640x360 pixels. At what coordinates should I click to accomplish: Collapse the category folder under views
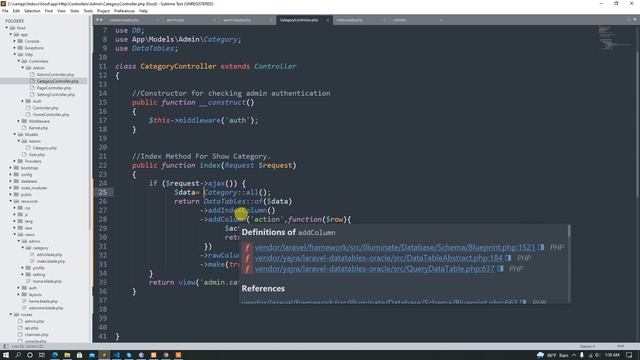coord(23,248)
